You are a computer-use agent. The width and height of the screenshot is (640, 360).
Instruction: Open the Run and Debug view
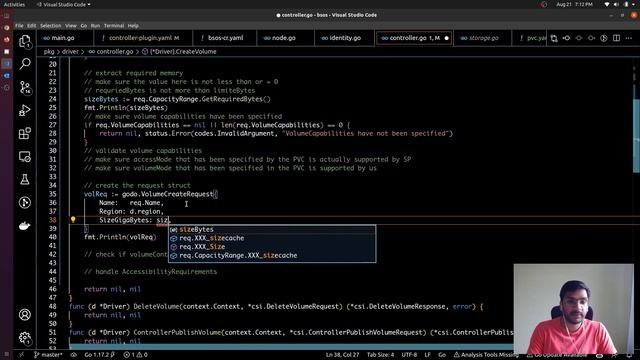[25, 110]
